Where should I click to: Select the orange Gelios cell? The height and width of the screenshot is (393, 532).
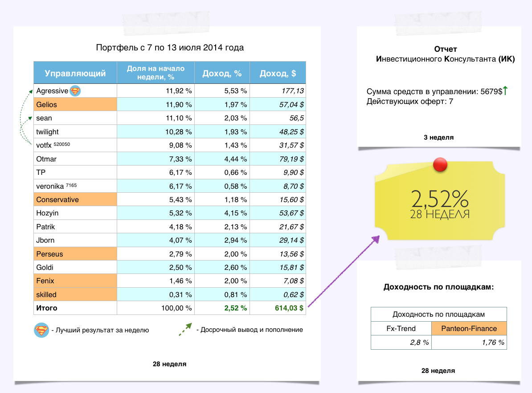(75, 104)
